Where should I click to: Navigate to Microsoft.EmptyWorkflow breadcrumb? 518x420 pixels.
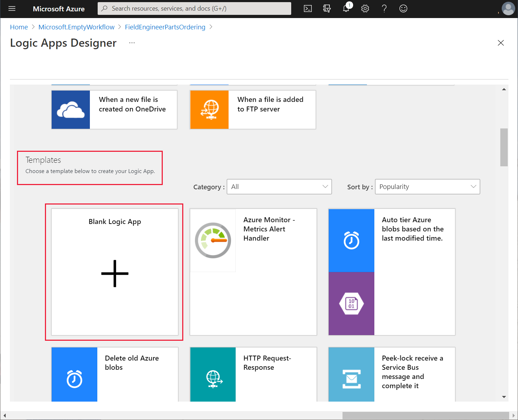click(x=76, y=27)
